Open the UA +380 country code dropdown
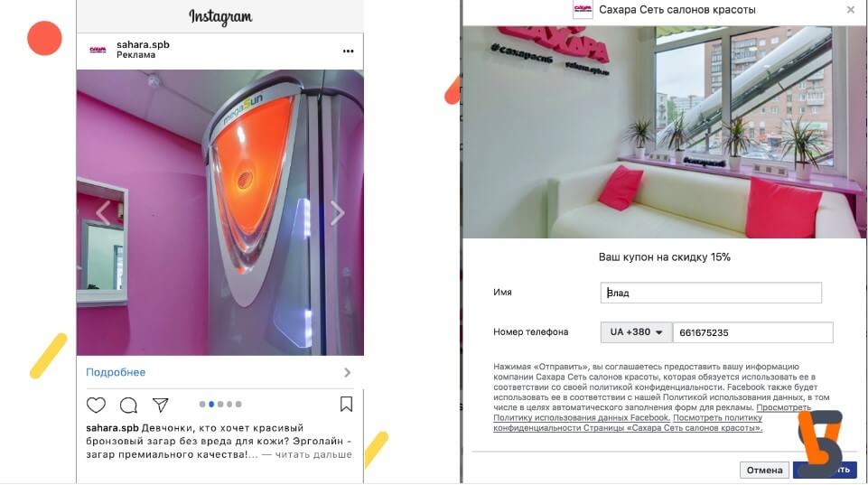The width and height of the screenshot is (868, 485). pos(636,332)
